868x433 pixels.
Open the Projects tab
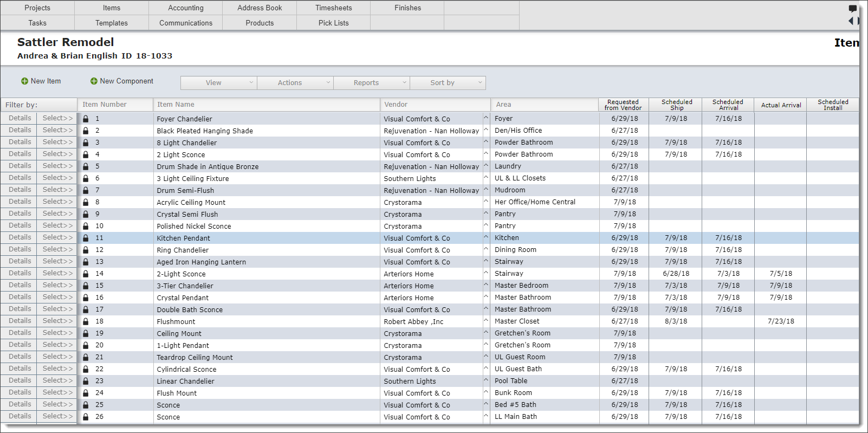pyautogui.click(x=37, y=8)
